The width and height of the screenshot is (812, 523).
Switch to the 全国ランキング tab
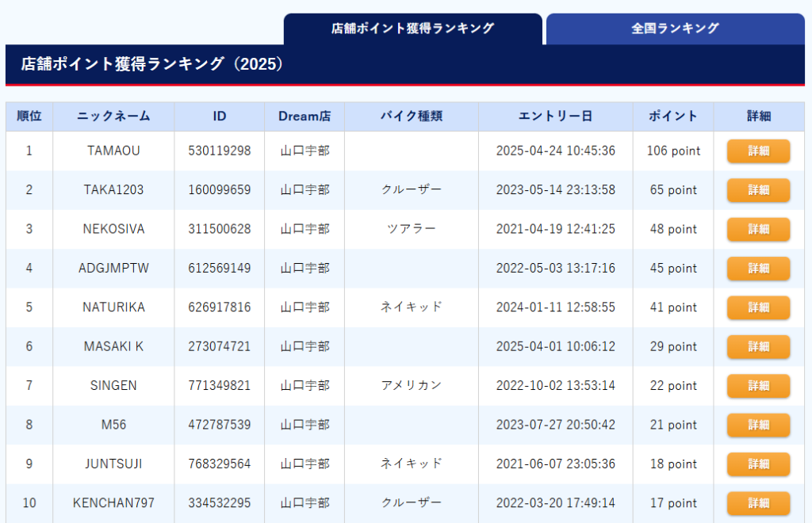[x=676, y=29]
